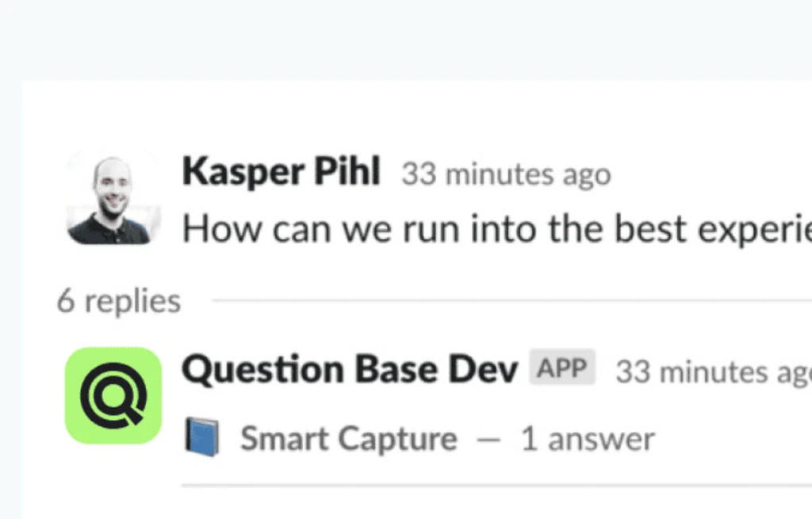812x519 pixels.
Task: Click the 1 answer label
Action: coord(587,437)
